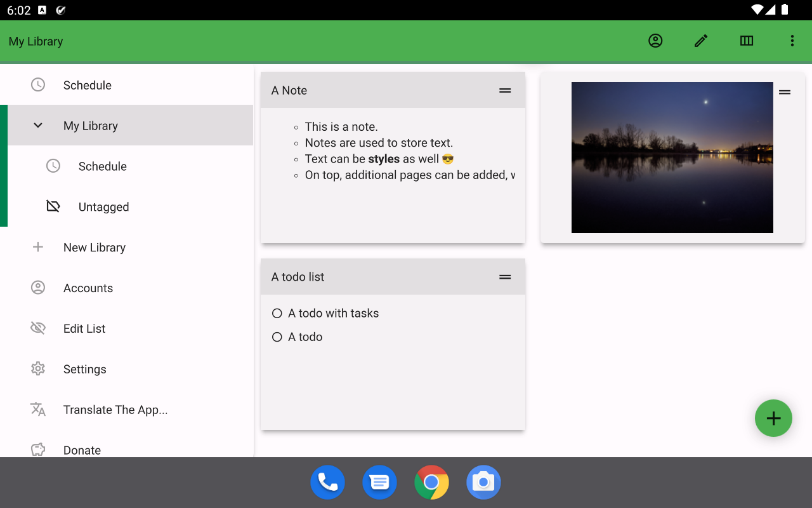Image resolution: width=812 pixels, height=508 pixels.
Task: Tap the drag handle on the image card
Action: (785, 92)
